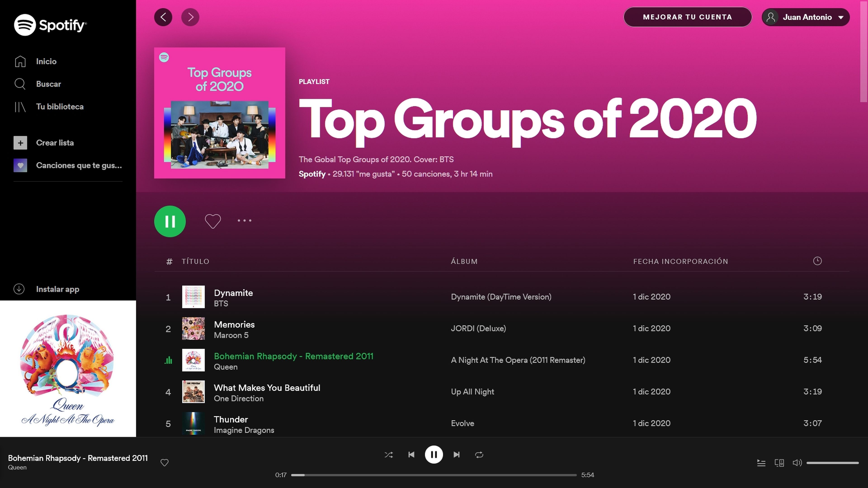868x488 pixels.
Task: Click the Álbum column header
Action: point(464,261)
